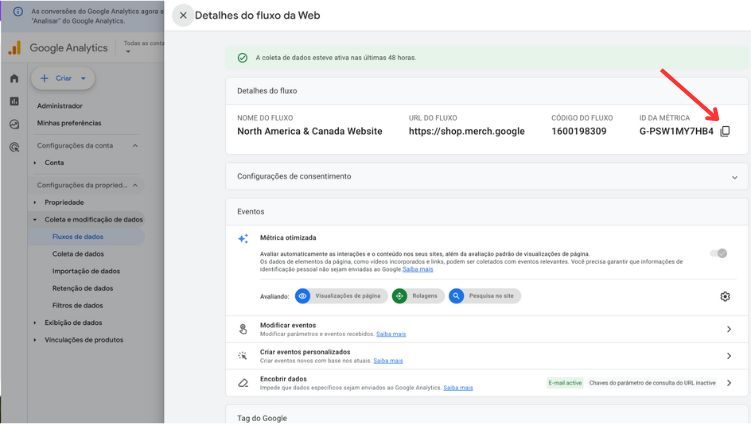Viewport: 751px width, 424px height.
Task: Click Saiba mais link in Encobrir dados
Action: tap(458, 388)
